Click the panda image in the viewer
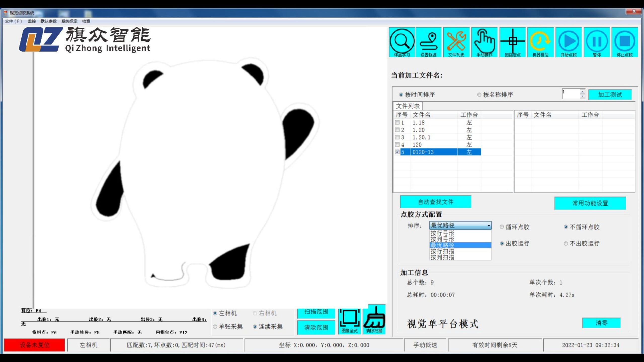The image size is (644, 362). [205, 173]
